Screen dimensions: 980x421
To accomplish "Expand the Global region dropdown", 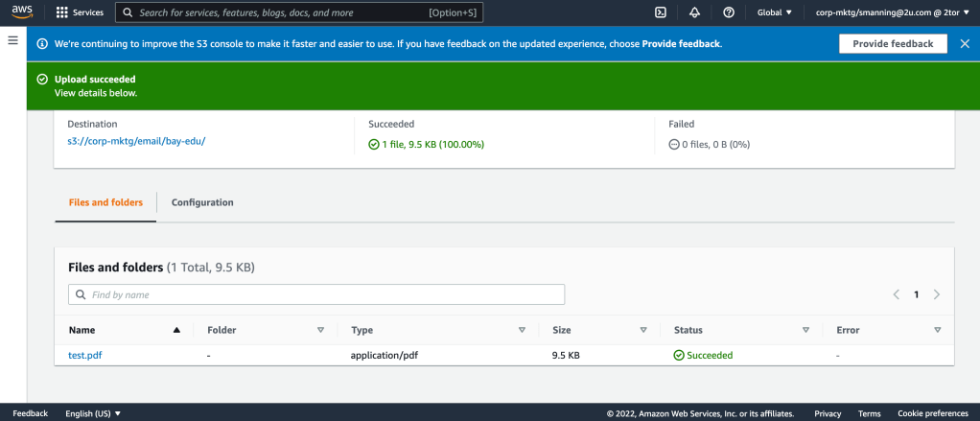I will (775, 12).
